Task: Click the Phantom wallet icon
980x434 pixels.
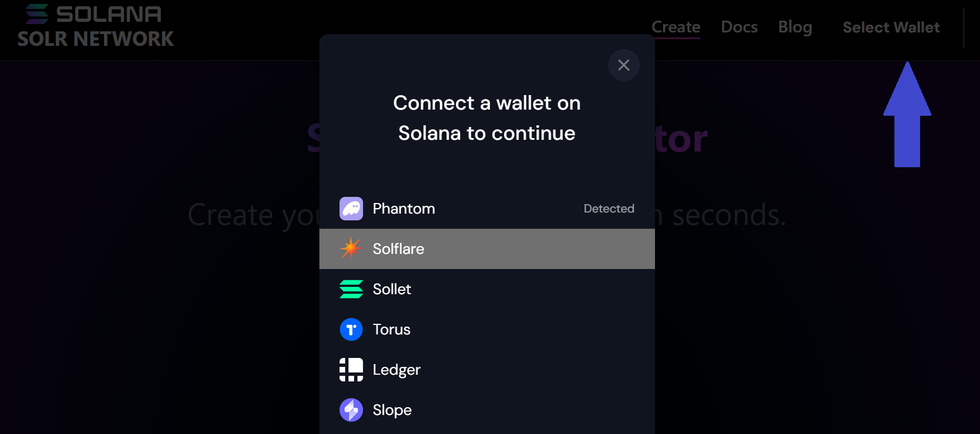Action: [351, 209]
